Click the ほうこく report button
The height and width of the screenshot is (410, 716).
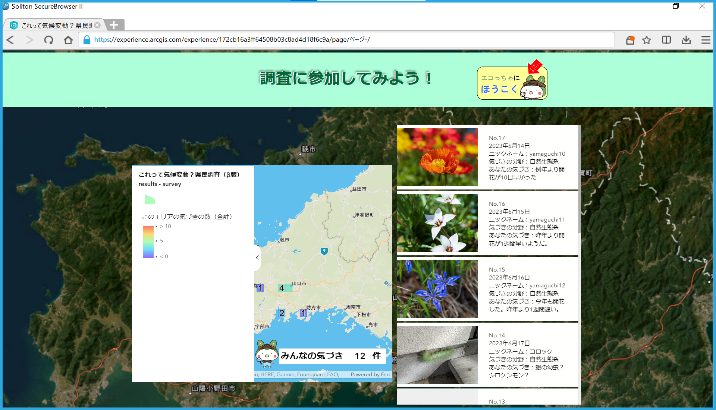coord(512,83)
